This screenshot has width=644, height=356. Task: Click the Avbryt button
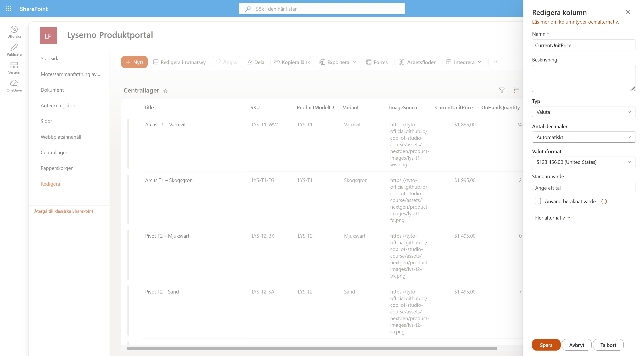577,345
